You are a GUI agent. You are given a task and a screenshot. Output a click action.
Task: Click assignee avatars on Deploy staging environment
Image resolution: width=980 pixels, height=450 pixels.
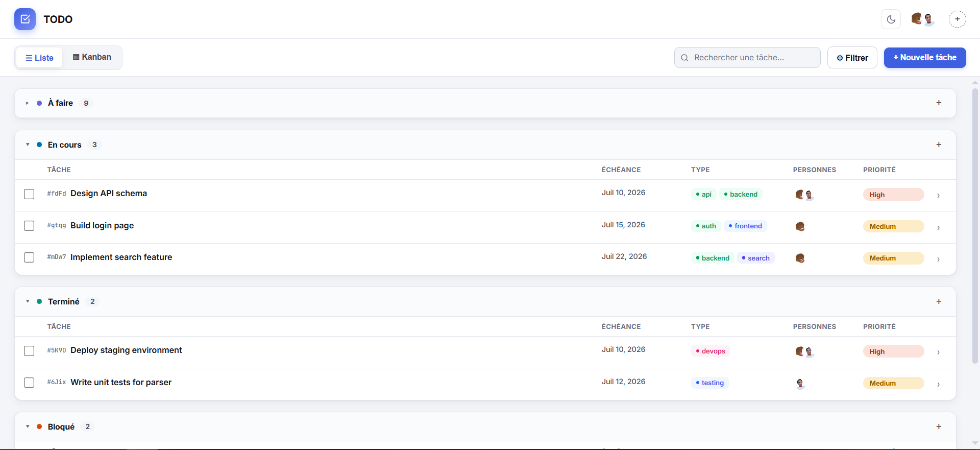pos(804,351)
